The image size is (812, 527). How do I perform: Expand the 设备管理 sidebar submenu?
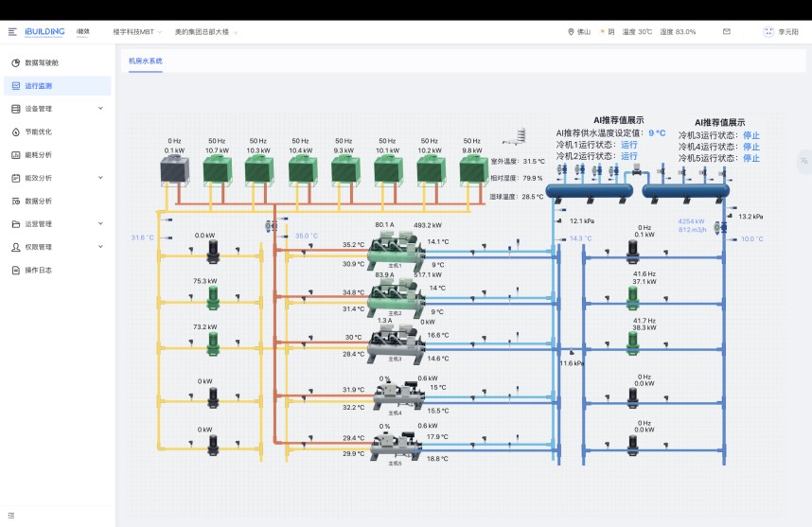pyautogui.click(x=100, y=109)
